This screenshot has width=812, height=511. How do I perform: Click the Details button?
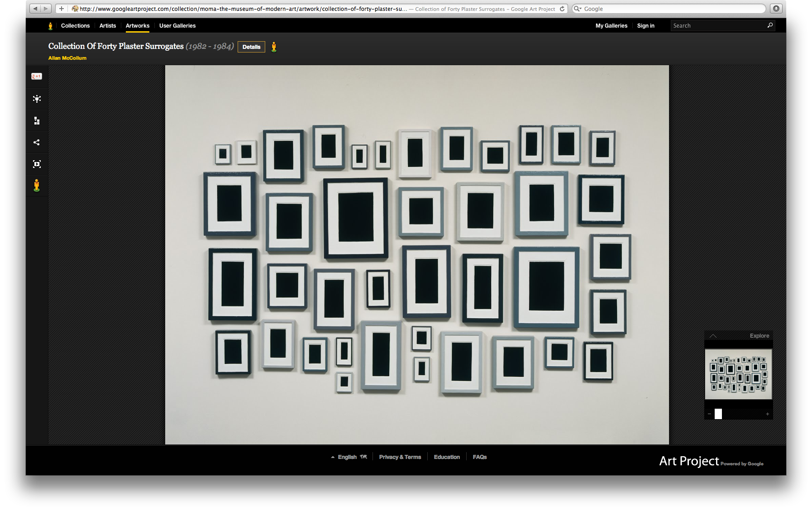[251, 47]
